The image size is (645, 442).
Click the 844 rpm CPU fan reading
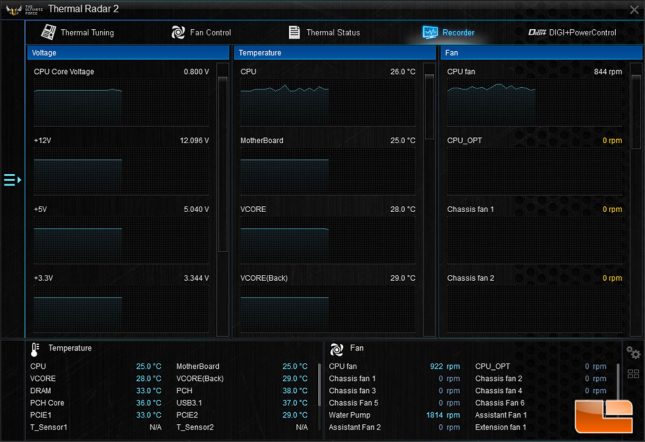pos(608,72)
